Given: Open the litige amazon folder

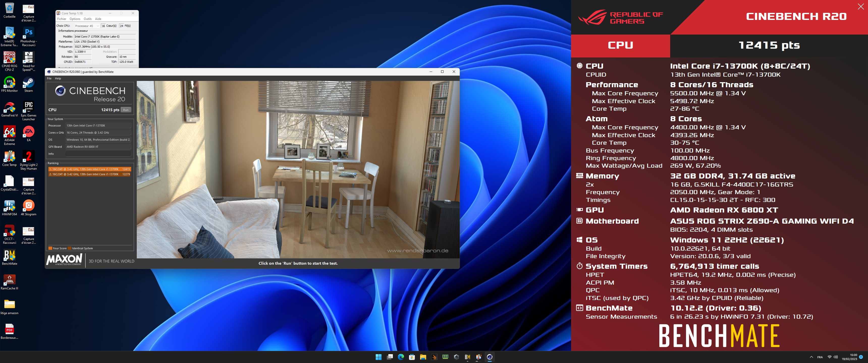Looking at the screenshot, I should pos(9,307).
